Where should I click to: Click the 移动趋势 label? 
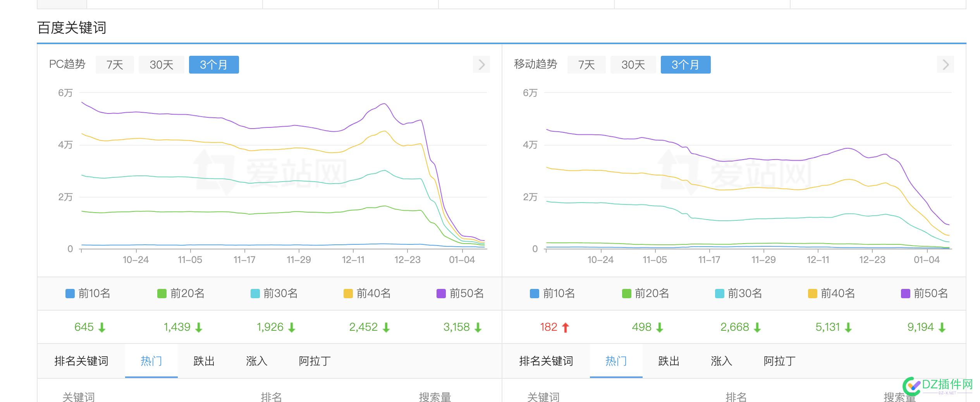tap(536, 64)
